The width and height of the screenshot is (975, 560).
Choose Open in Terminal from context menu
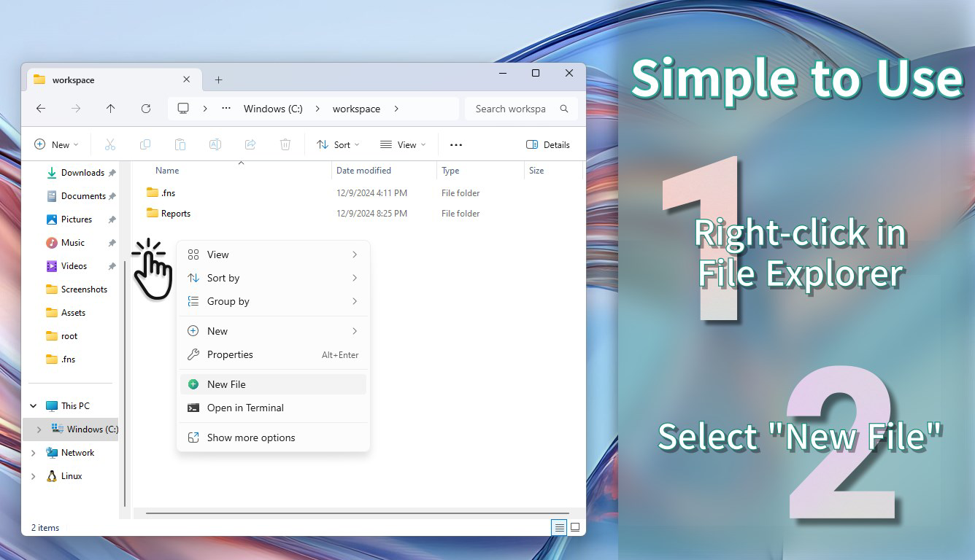[273, 408]
